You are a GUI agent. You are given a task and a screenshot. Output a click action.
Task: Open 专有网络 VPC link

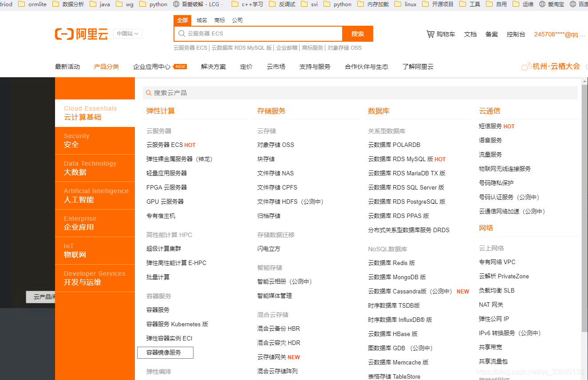click(497, 262)
